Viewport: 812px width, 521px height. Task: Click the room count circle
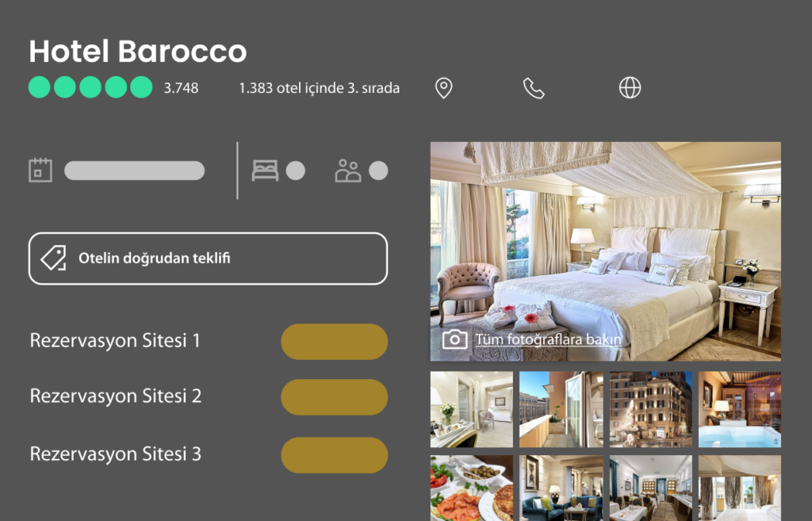click(295, 170)
